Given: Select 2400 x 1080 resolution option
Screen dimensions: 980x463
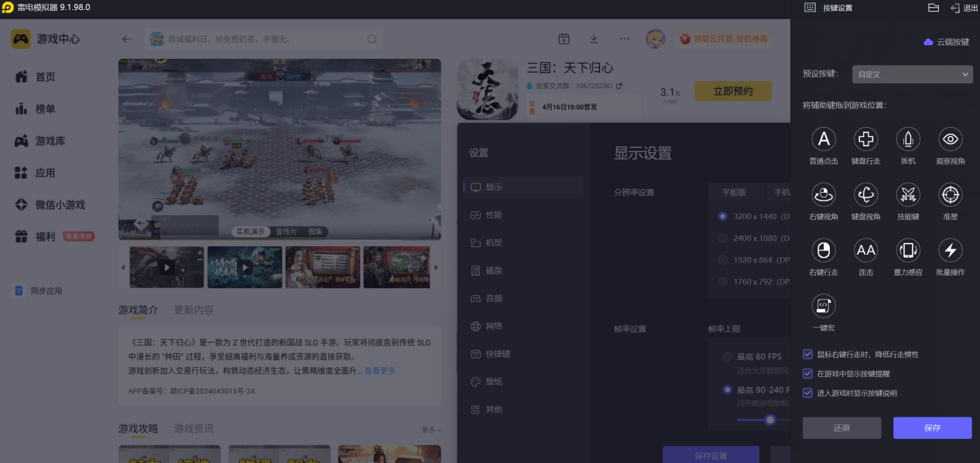Looking at the screenshot, I should [723, 238].
